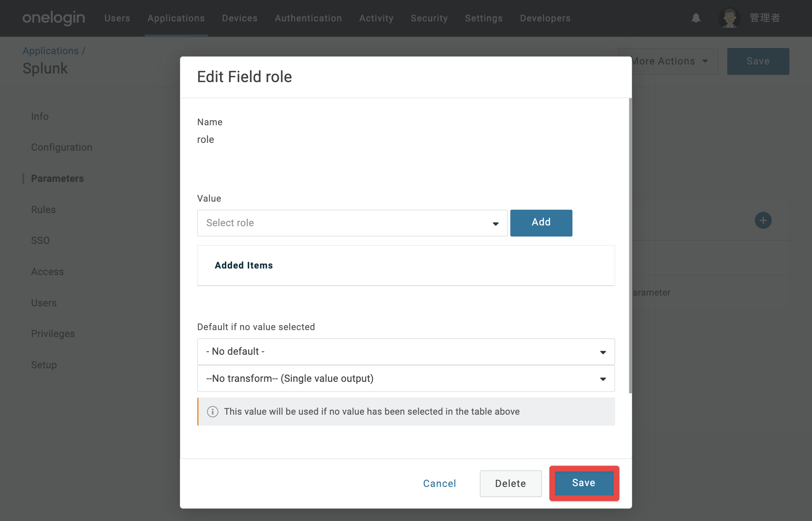Click Save in the Edit Field dialog
The height and width of the screenshot is (521, 812).
(584, 483)
